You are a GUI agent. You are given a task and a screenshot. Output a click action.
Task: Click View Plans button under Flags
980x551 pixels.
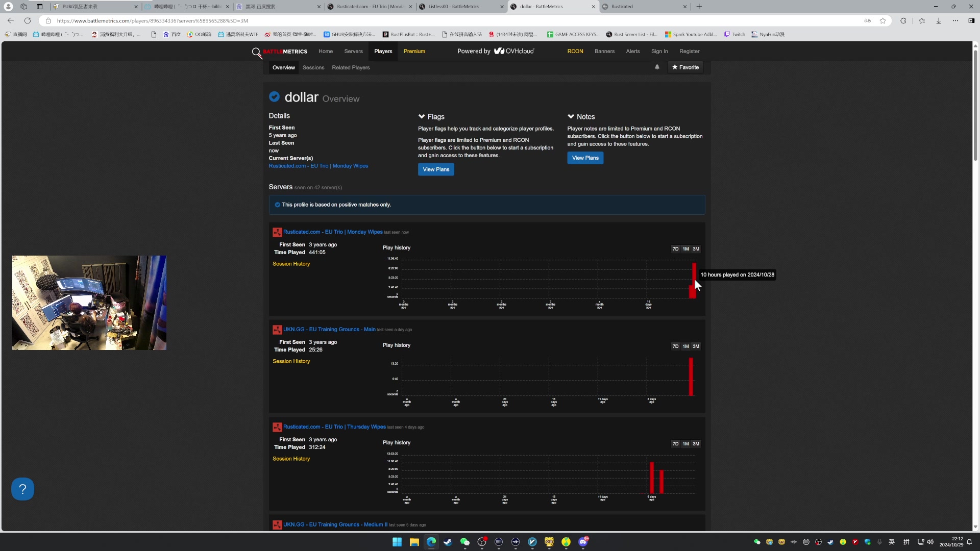(x=436, y=169)
